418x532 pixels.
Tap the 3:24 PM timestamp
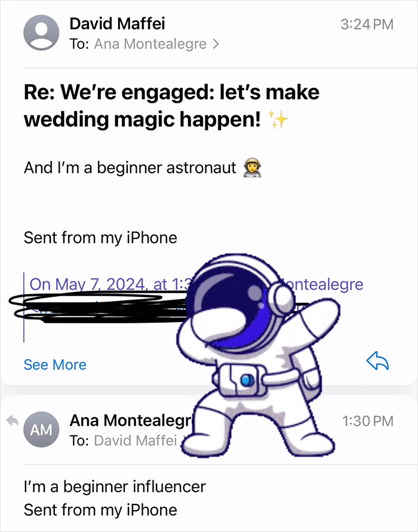(x=367, y=24)
